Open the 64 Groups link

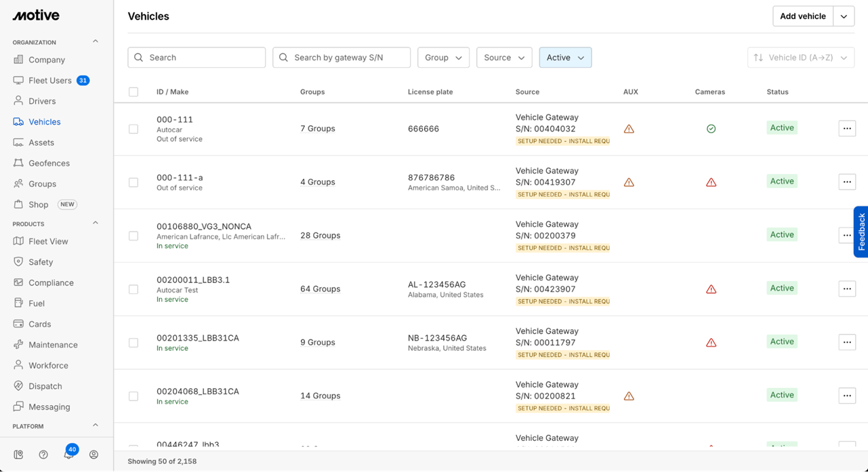coord(320,289)
